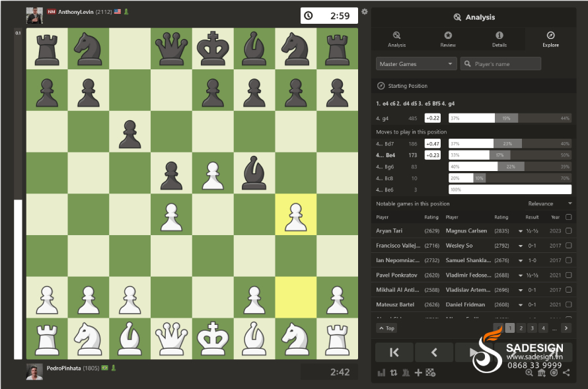Screen dimensions: 588x389
Task: Expand result arrow on Mikhail Al Antipov row
Action: pos(521,290)
